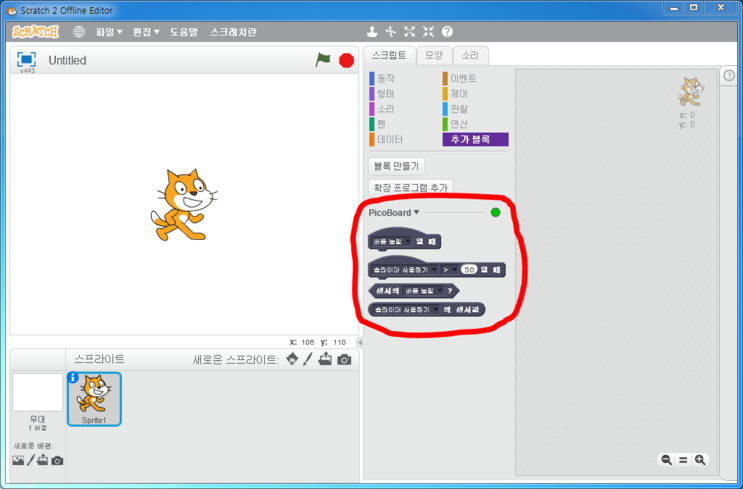Click the red stop sign button
This screenshot has width=743, height=489.
(x=346, y=61)
